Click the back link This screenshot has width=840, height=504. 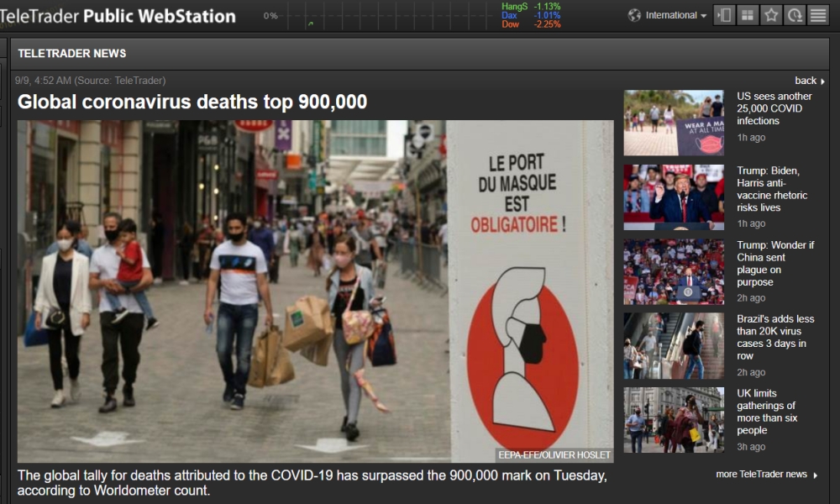click(810, 81)
